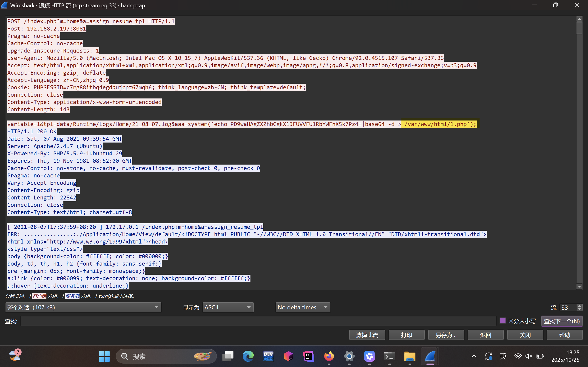This screenshot has width=588, height=367.
Task: Open the weather widget on the taskbar
Action: click(x=15, y=355)
